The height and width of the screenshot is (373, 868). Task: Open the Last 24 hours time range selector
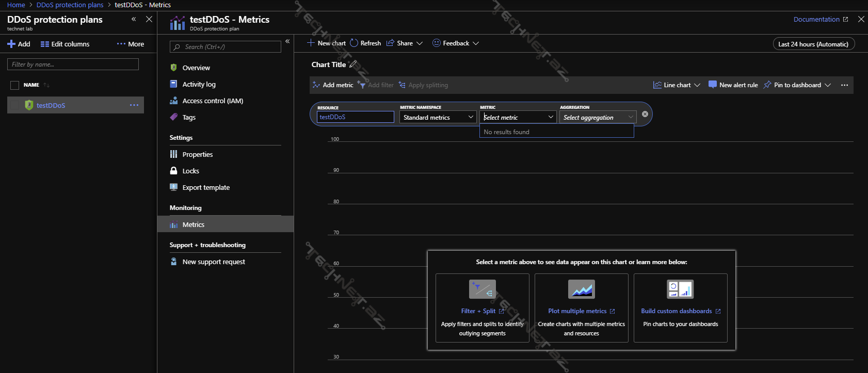pyautogui.click(x=813, y=44)
